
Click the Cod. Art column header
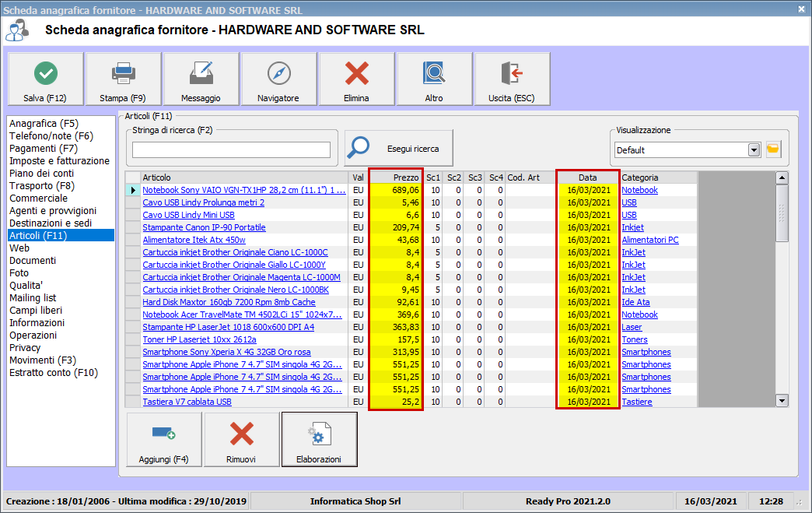pyautogui.click(x=530, y=177)
